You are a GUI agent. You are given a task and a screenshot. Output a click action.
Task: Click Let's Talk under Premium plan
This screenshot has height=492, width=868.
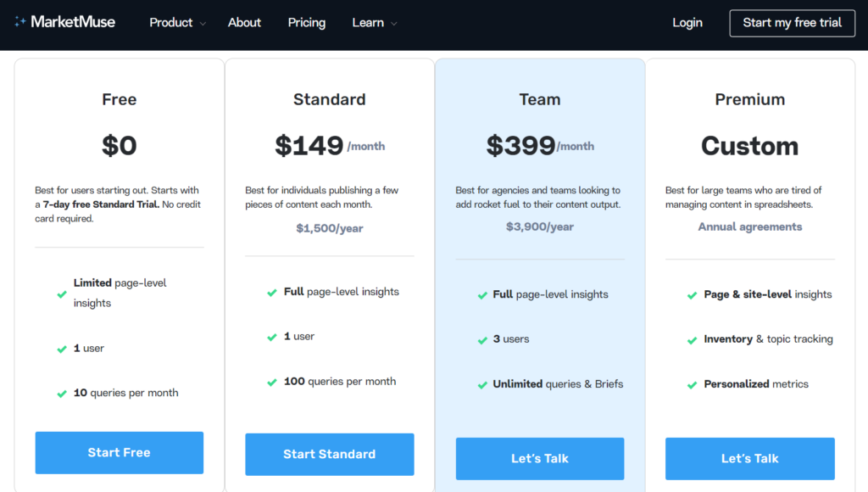750,459
